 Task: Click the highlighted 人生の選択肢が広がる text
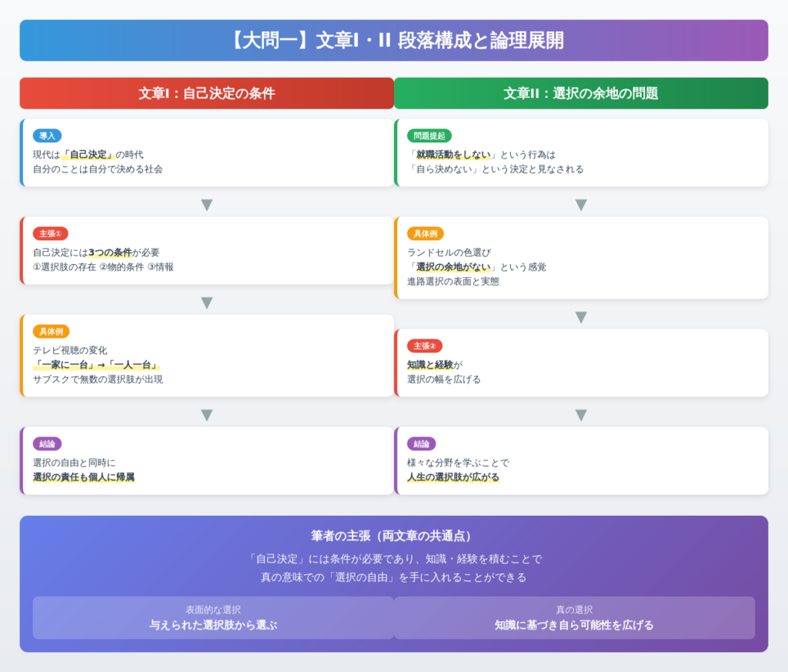pos(453,477)
